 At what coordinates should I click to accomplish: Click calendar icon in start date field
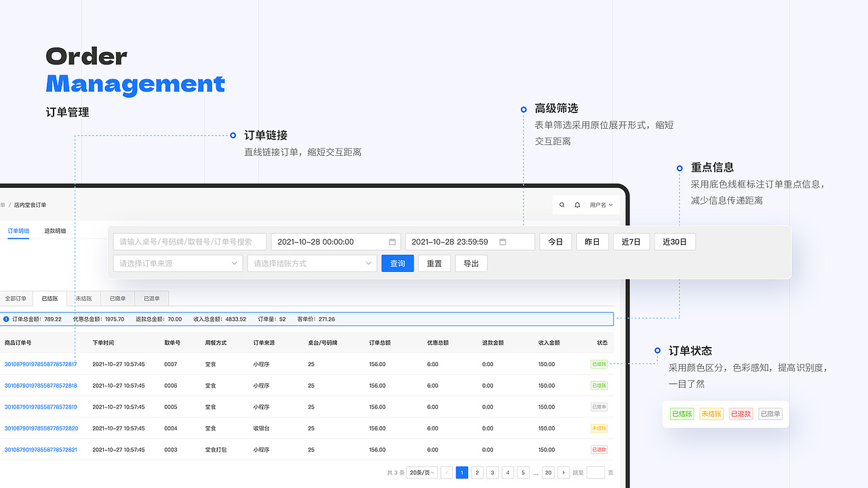tap(393, 242)
